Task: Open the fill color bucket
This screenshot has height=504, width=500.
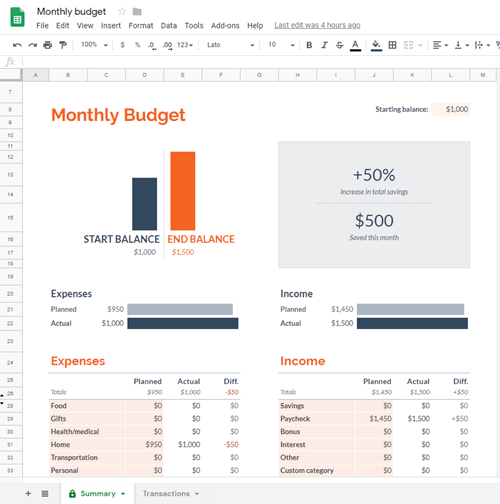Action: click(x=376, y=45)
